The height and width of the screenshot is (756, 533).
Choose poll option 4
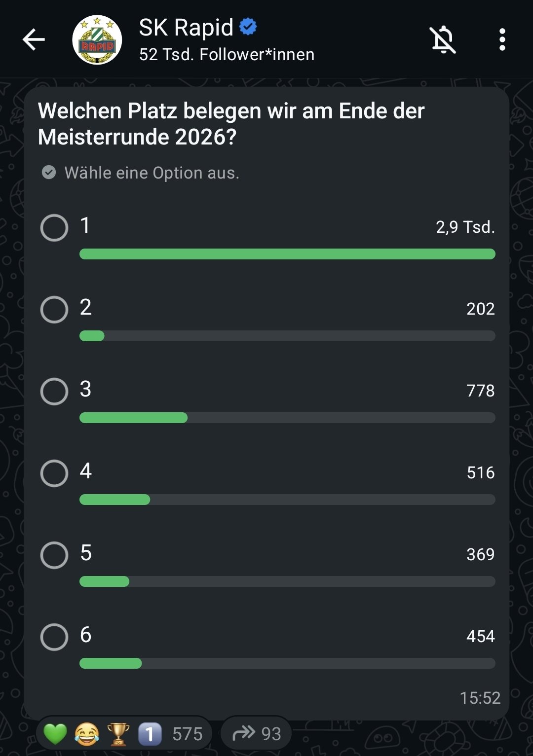click(x=54, y=473)
